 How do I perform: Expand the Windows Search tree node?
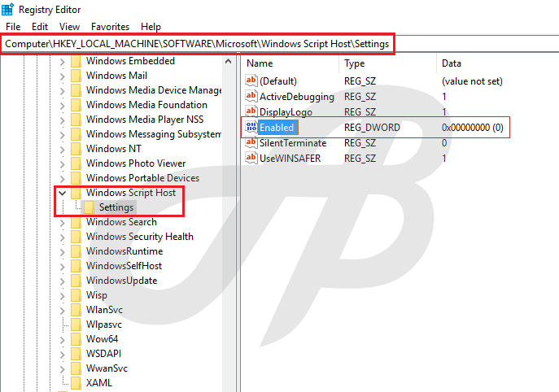[63, 222]
